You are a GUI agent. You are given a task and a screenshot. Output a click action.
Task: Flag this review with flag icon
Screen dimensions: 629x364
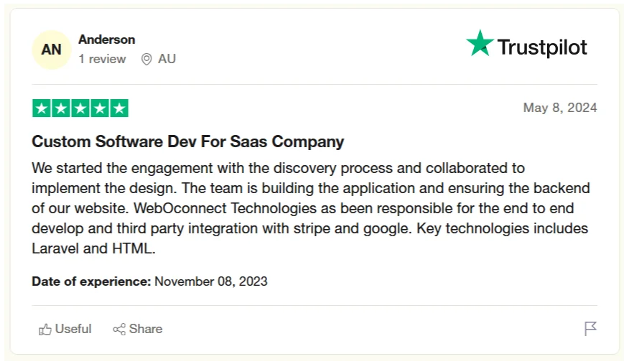(590, 329)
